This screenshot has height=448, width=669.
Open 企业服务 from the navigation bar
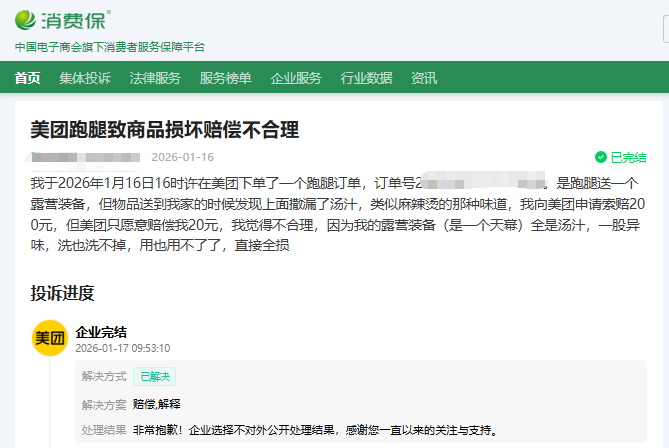coord(296,78)
